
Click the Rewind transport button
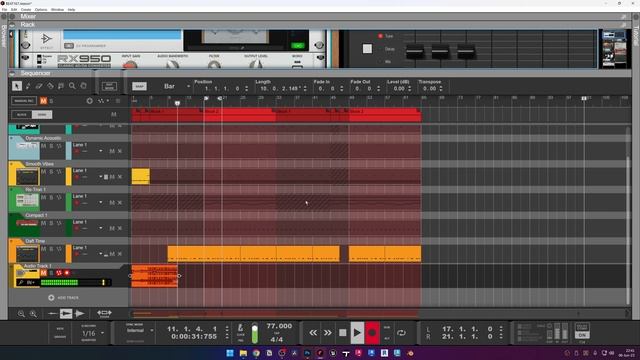tap(313, 333)
